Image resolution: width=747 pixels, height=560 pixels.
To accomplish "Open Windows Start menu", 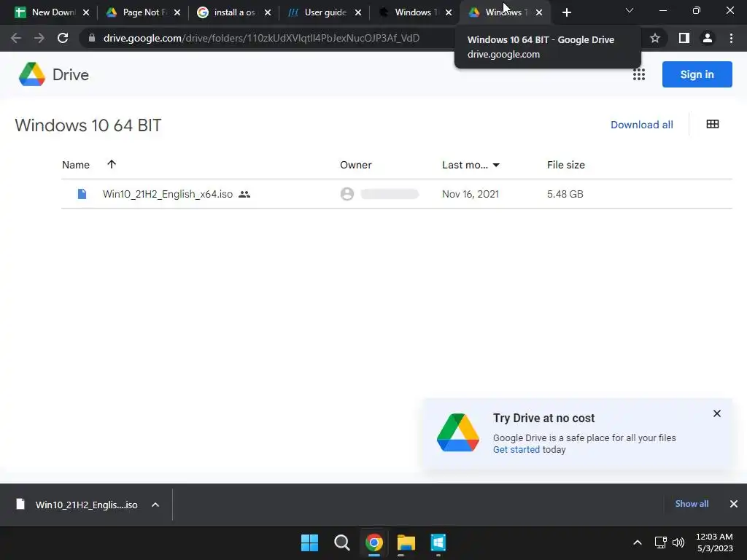I will [309, 542].
